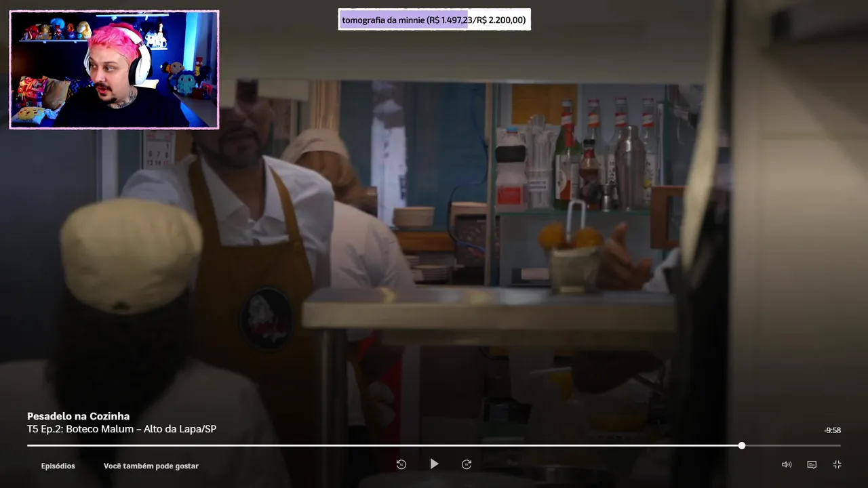This screenshot has width=868, height=488.
Task: Click episode title T5 Ep.2 Boteco Malum
Action: click(x=121, y=429)
